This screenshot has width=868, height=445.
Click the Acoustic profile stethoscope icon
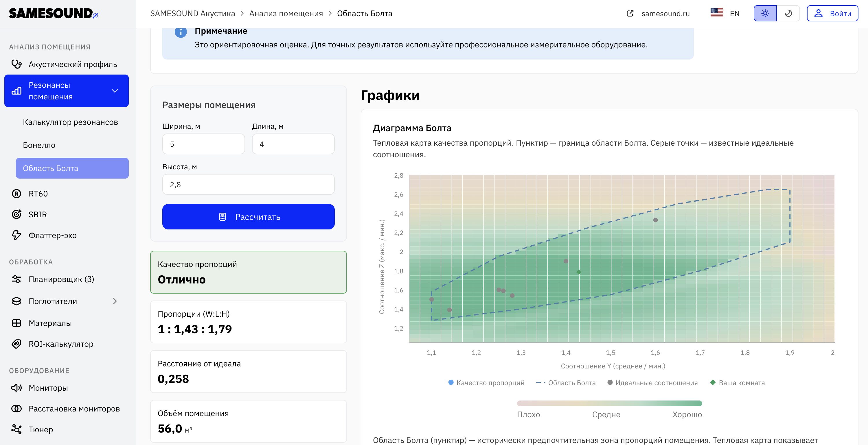(x=16, y=64)
